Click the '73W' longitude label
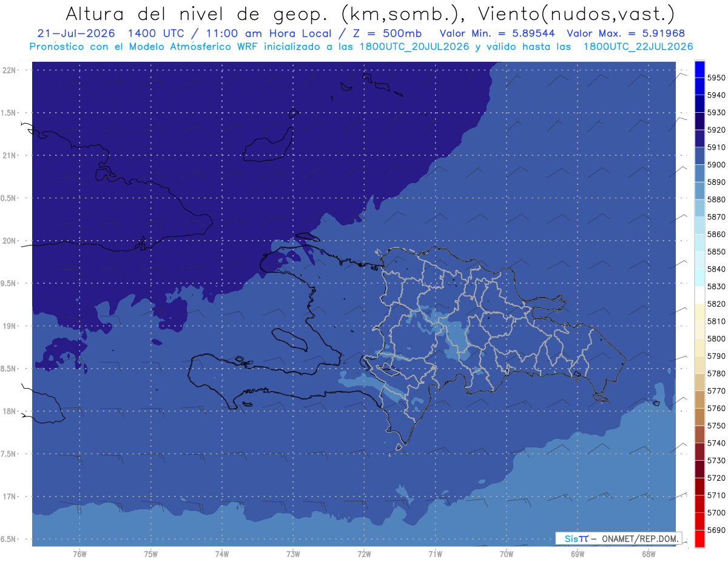728x562 pixels. (293, 554)
